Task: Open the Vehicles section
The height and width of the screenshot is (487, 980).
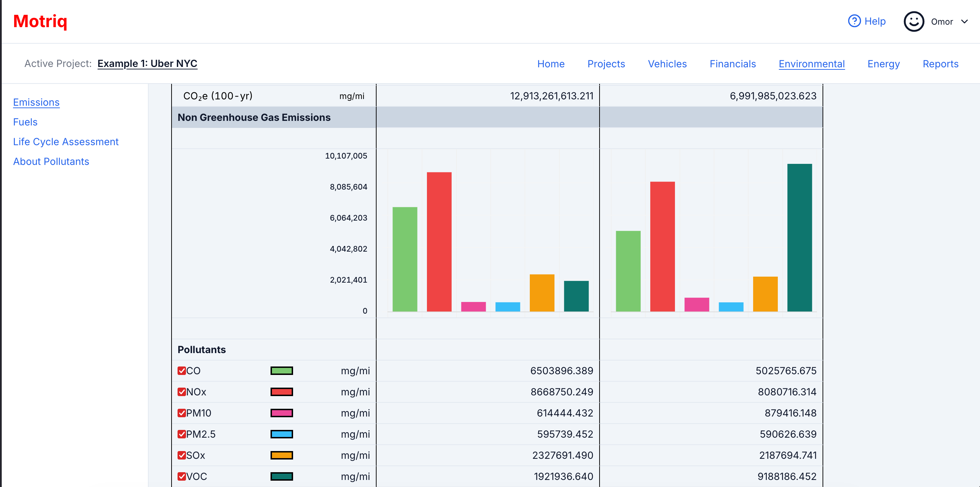Action: (667, 64)
